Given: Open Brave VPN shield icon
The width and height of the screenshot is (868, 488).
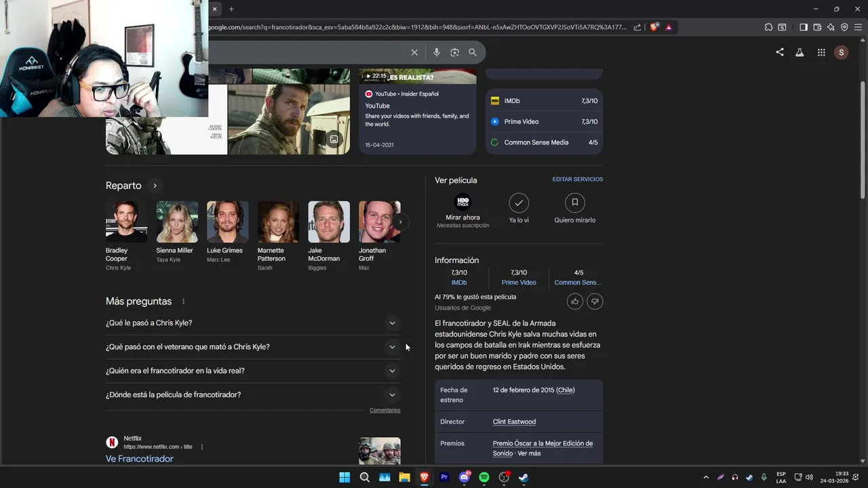Looking at the screenshot, I should pyautogui.click(x=844, y=27).
